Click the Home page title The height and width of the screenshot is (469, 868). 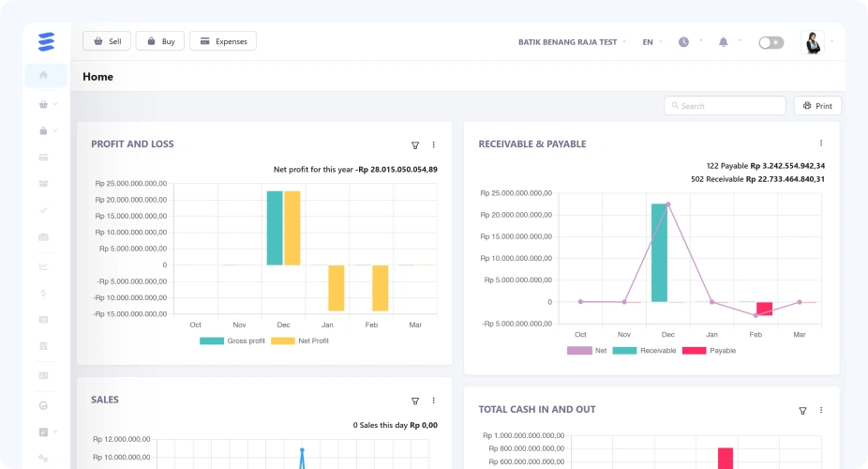click(x=98, y=76)
